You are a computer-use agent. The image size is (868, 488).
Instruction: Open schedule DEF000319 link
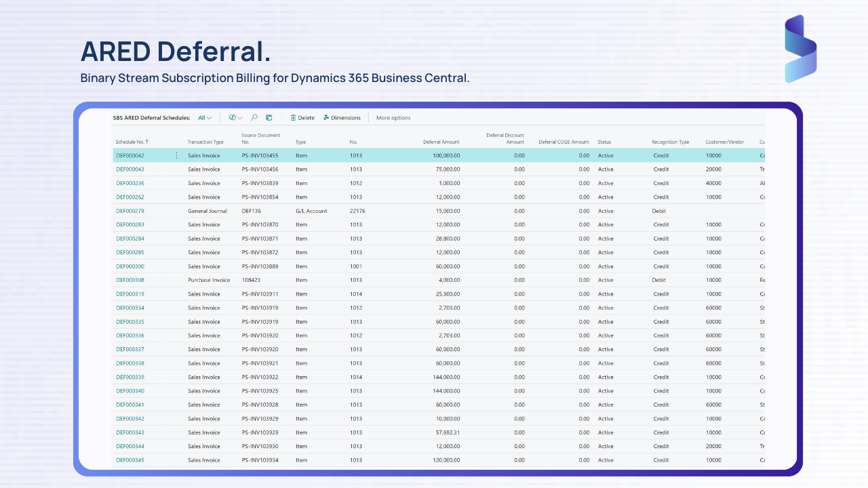[130, 294]
